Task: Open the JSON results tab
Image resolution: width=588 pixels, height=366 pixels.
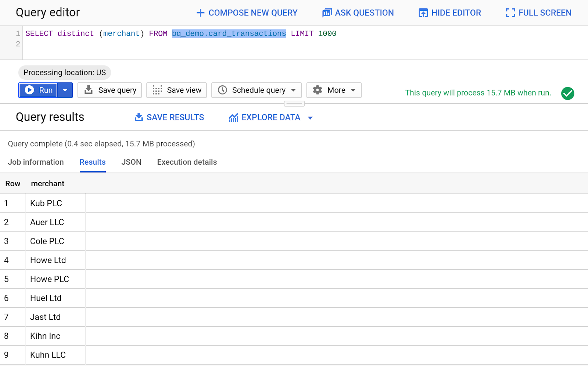Action: (131, 162)
